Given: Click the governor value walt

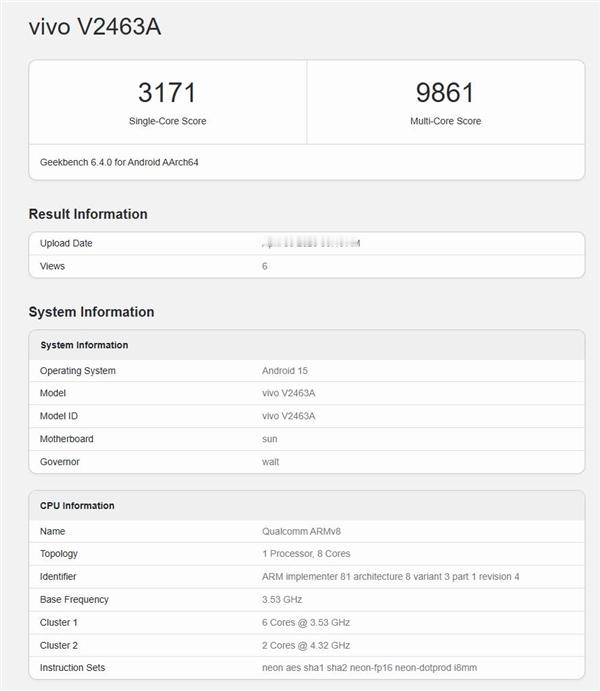Looking at the screenshot, I should click(270, 462).
